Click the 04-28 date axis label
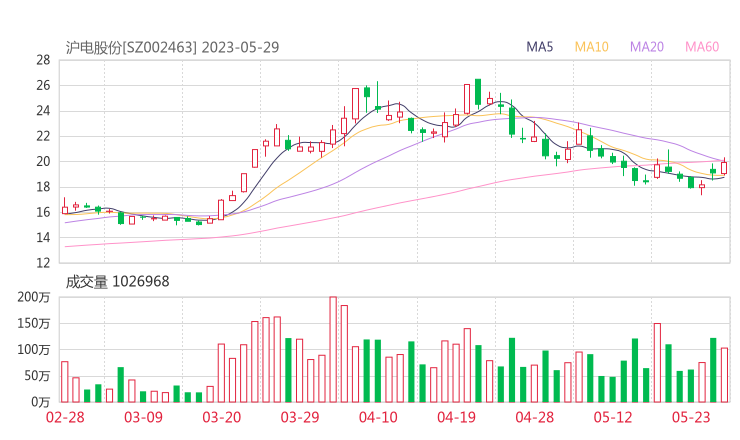Screen dimensions: 740x440 tap(534, 417)
